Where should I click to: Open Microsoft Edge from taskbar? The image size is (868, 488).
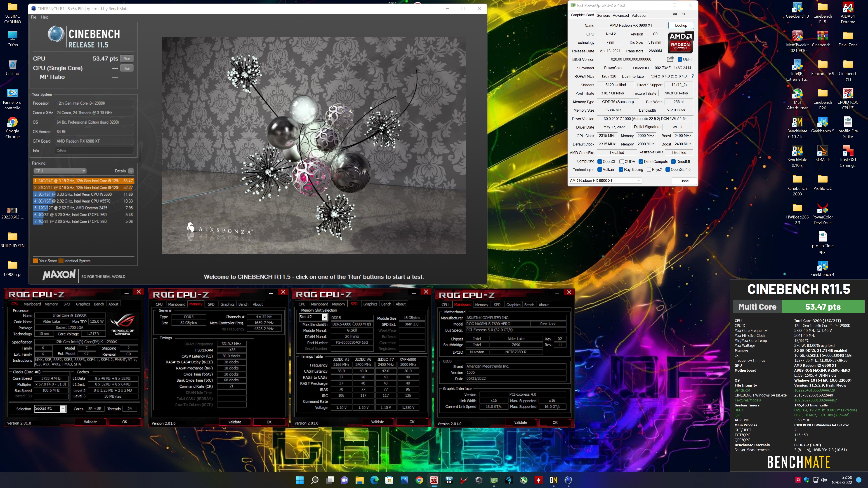coord(374,480)
